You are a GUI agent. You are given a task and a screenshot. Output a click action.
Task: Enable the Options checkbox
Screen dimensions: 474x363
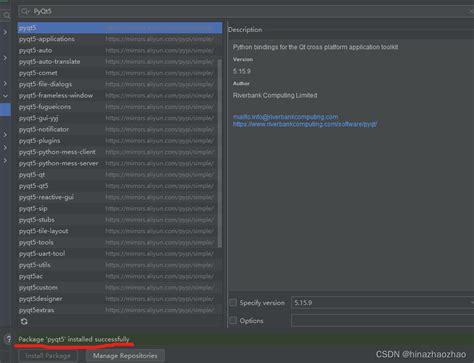coord(233,321)
